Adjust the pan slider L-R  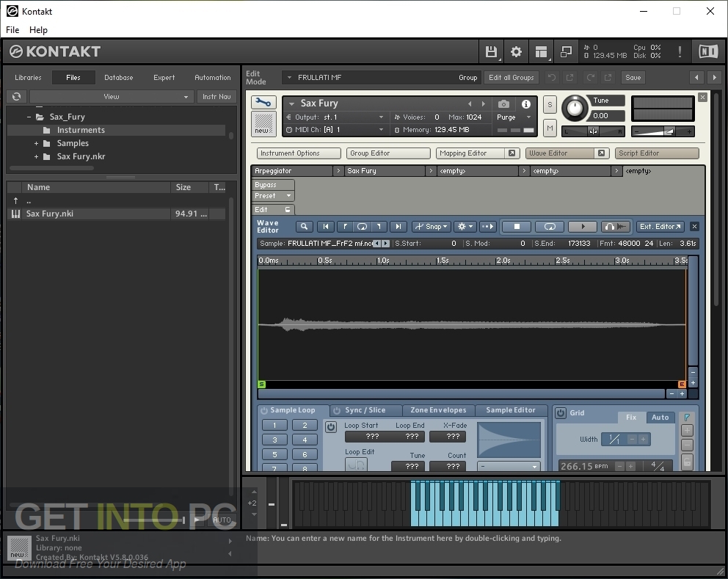[593, 132]
